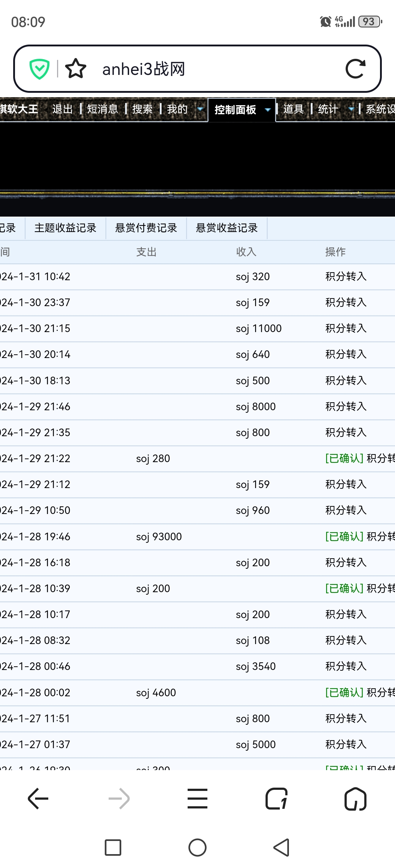The image size is (395, 868).
Task: Click the 退出 logout link
Action: pyautogui.click(x=63, y=109)
